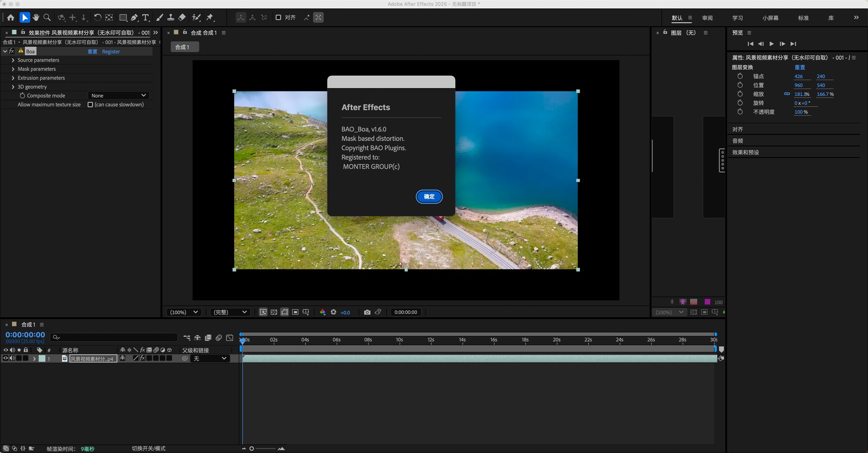868x453 pixels.
Task: Open the composition mini-flowchart icon
Action: pyautogui.click(x=187, y=338)
